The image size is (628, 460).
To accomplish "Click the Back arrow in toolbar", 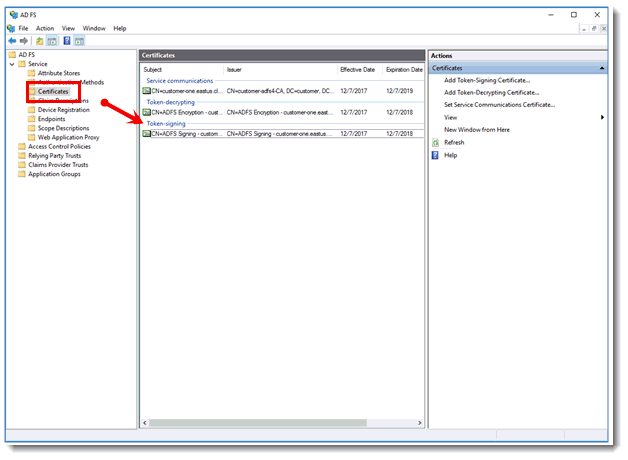I will coord(11,41).
